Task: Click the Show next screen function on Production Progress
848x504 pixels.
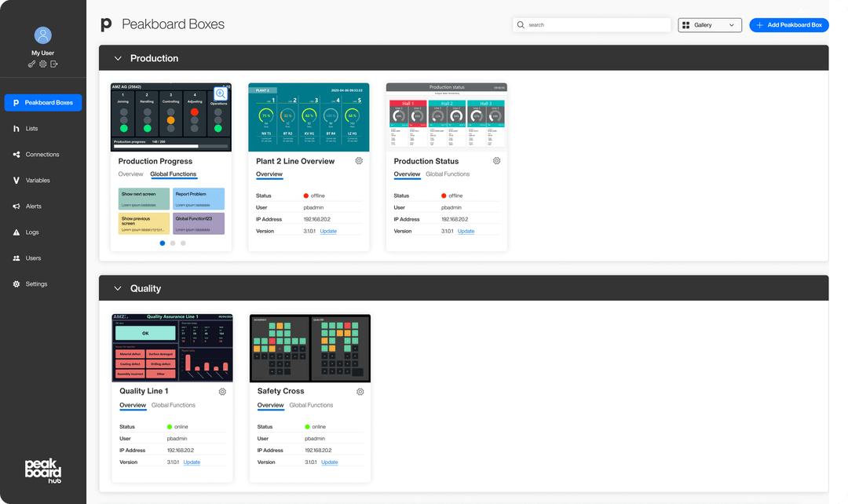Action: [142, 199]
